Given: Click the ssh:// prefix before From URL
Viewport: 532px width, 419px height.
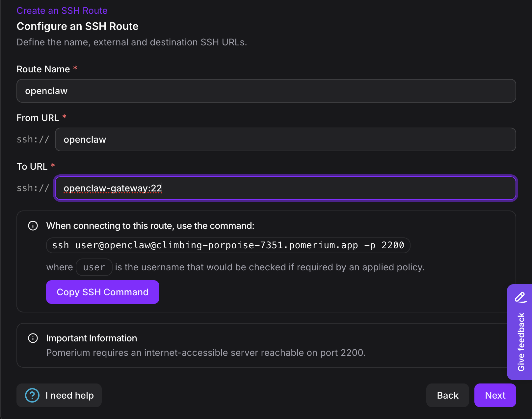Looking at the screenshot, I should pyautogui.click(x=33, y=139).
